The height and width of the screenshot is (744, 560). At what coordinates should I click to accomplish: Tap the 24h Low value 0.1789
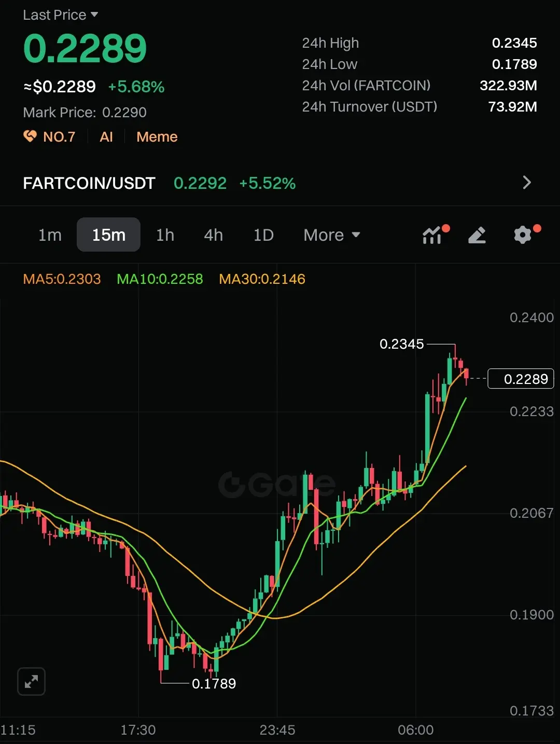514,64
